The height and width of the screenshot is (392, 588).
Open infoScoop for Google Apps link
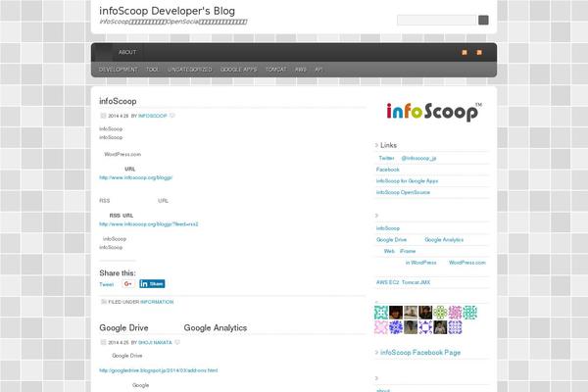(407, 180)
